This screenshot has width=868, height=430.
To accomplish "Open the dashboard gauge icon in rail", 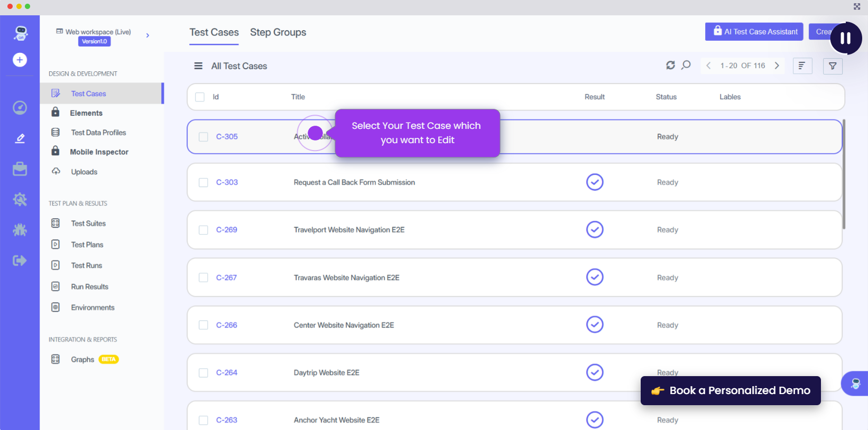I will click(20, 108).
